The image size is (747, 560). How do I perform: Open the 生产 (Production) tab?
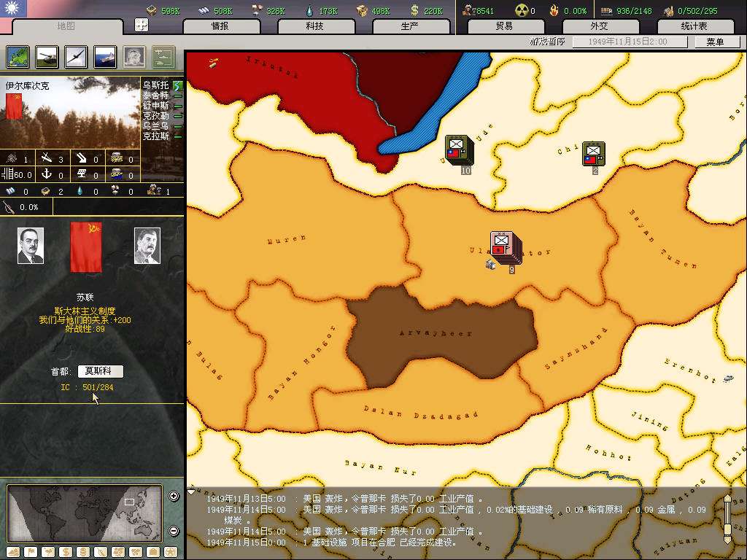click(410, 26)
